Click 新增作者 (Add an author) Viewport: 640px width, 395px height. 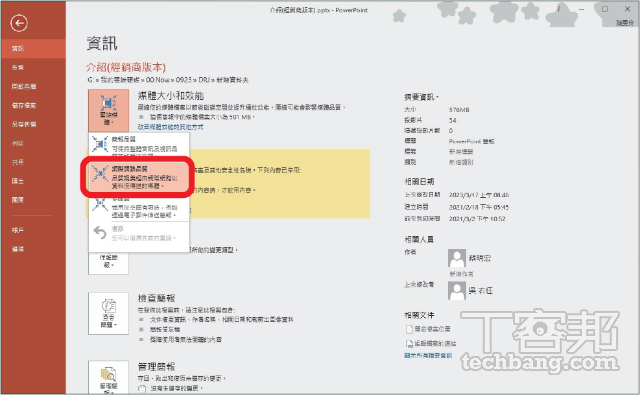coord(462,274)
